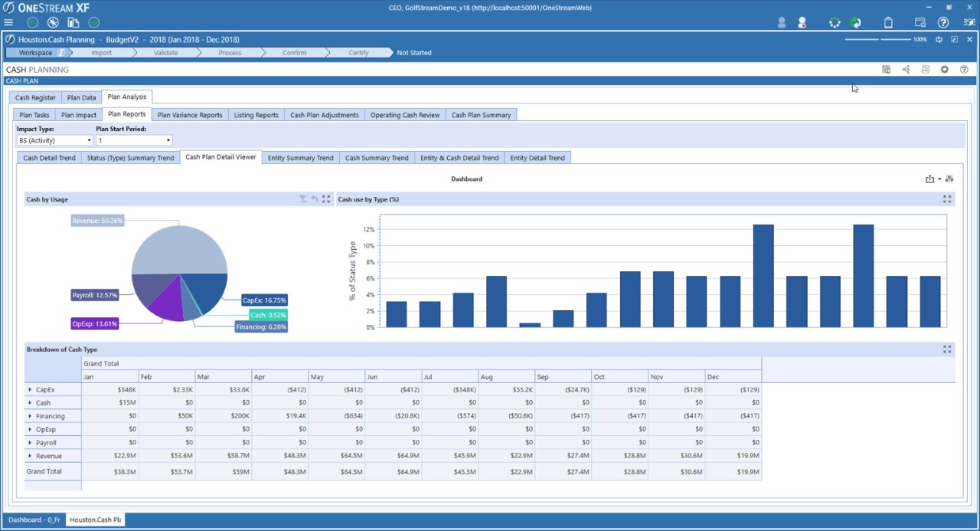Clear filter on Cash by Usage panel

point(303,199)
